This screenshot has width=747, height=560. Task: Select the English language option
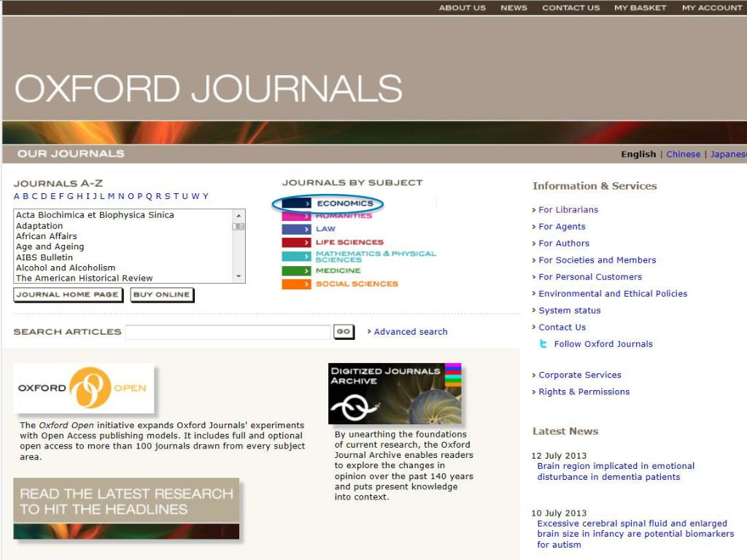638,155
